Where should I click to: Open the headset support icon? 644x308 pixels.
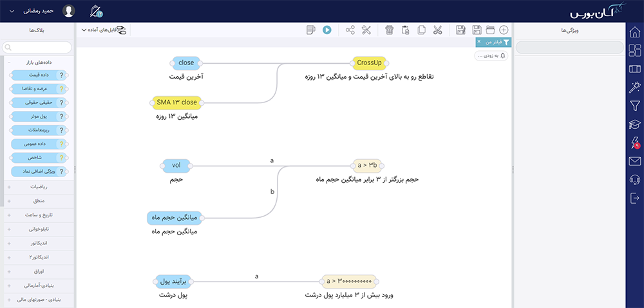634,180
